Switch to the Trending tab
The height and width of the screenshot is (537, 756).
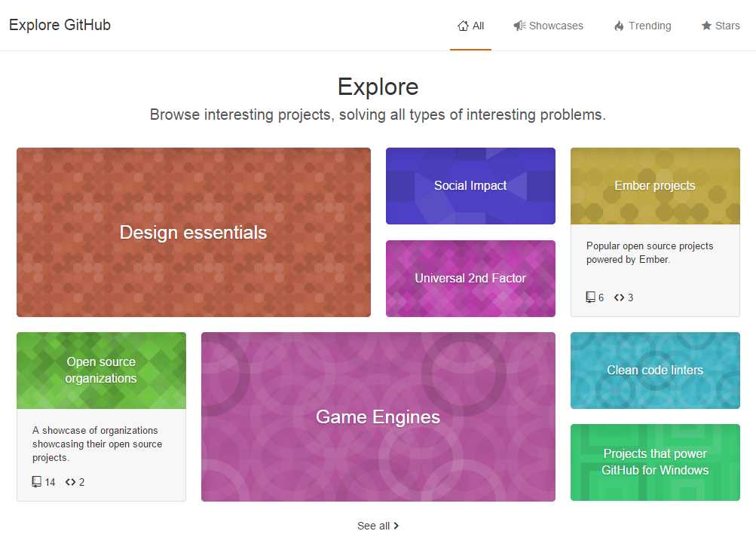pyautogui.click(x=649, y=25)
